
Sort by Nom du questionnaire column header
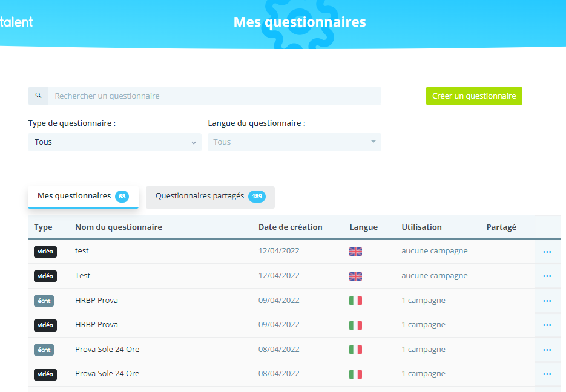(x=119, y=227)
